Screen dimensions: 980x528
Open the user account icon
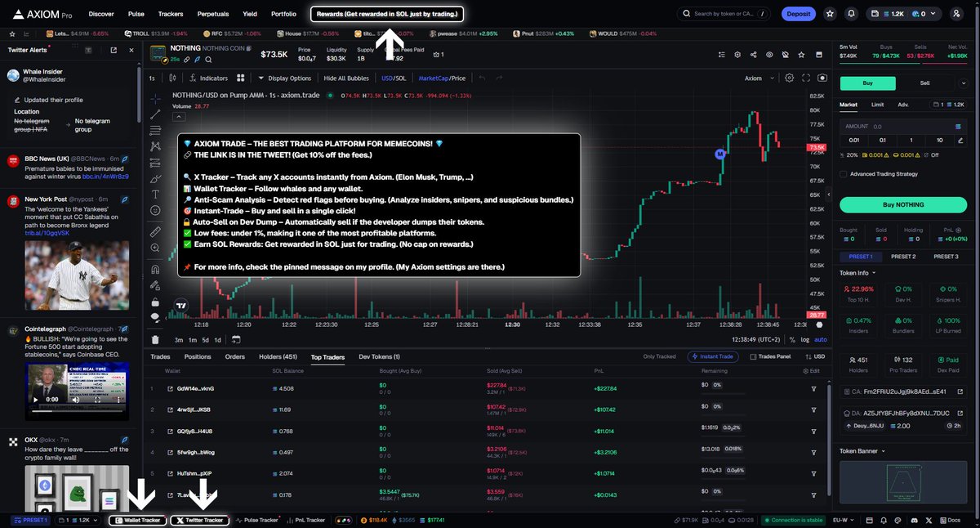click(956, 14)
